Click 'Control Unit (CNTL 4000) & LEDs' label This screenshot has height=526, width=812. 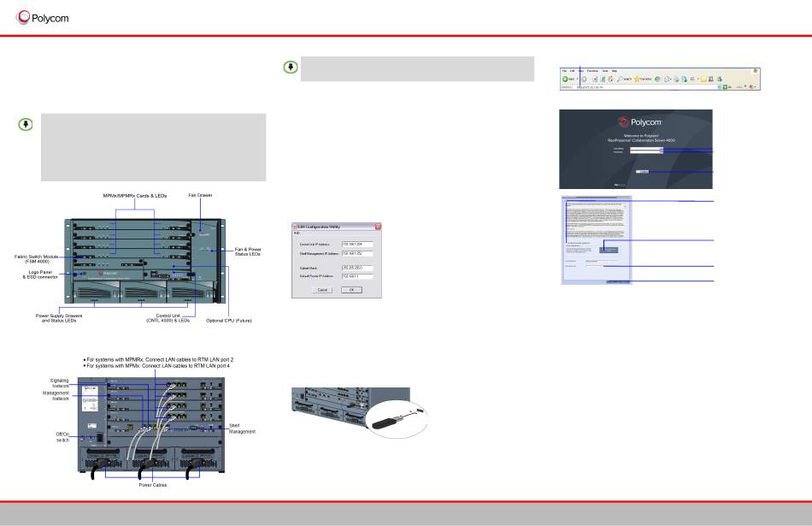pos(168,318)
